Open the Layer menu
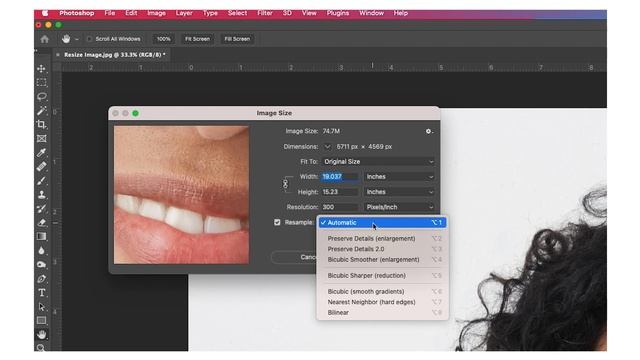The image size is (640, 360). click(184, 13)
